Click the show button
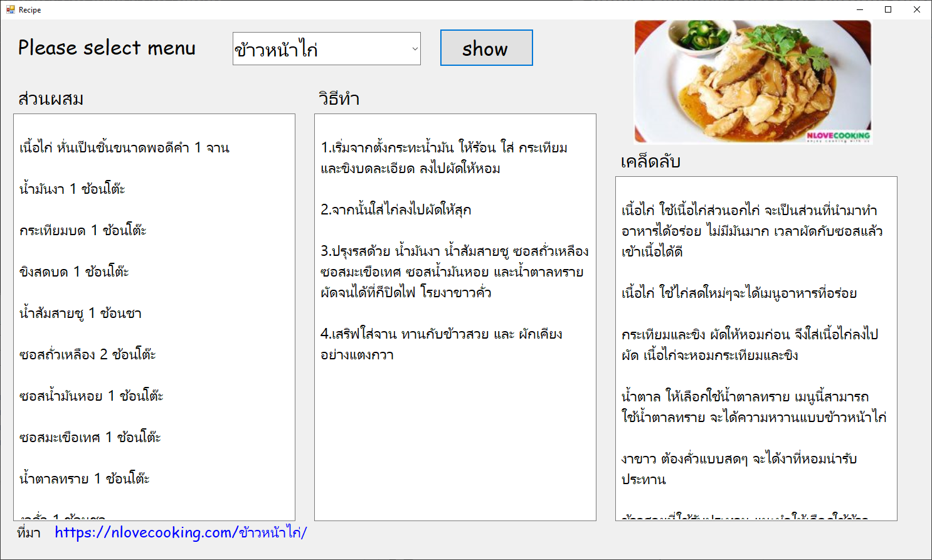 click(486, 48)
